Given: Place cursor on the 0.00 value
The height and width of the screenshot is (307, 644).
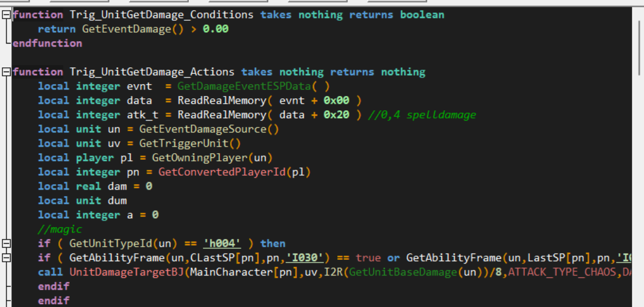Looking at the screenshot, I should coord(216,29).
